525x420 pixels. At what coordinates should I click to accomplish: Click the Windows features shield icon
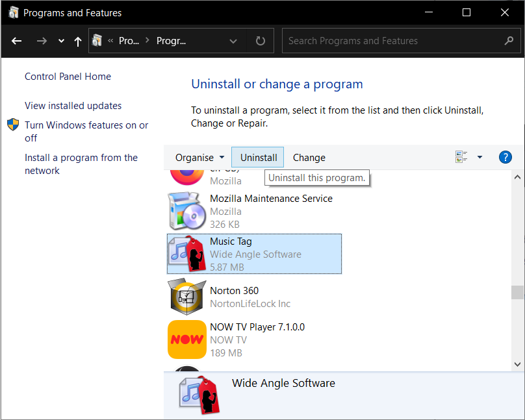[13, 125]
